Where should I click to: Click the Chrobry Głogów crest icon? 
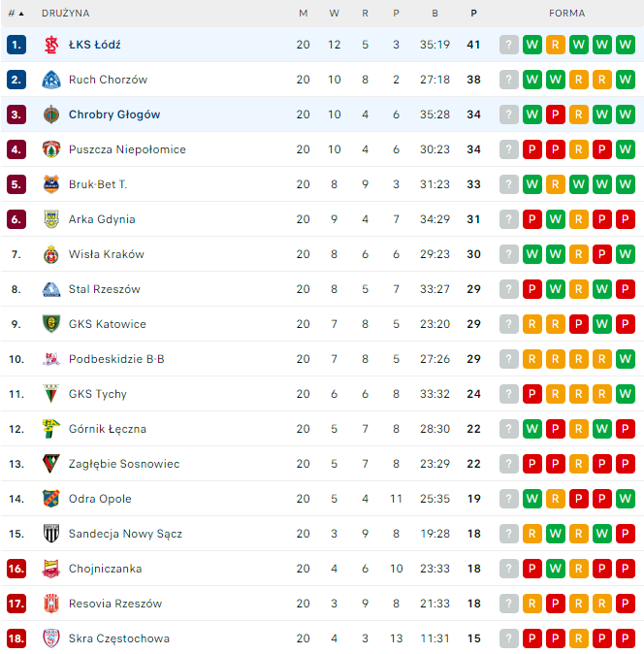pyautogui.click(x=51, y=114)
